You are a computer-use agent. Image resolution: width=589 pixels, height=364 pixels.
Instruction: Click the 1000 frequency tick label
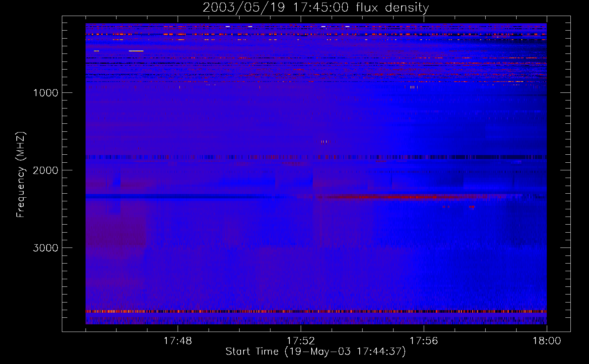click(x=46, y=93)
